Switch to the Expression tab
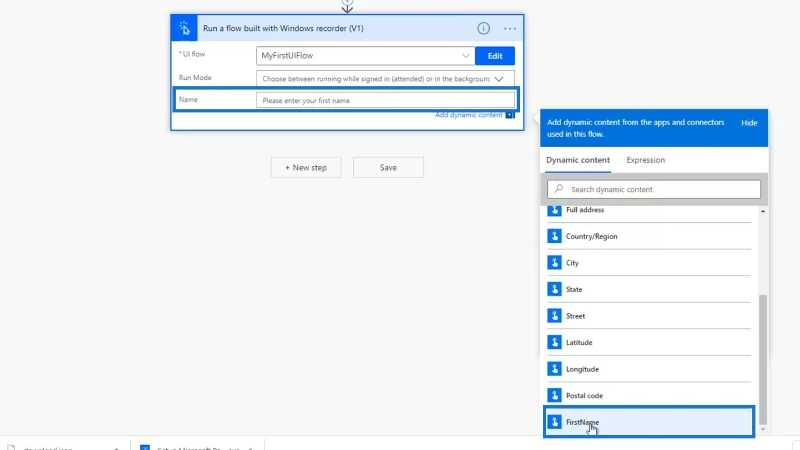 [645, 160]
